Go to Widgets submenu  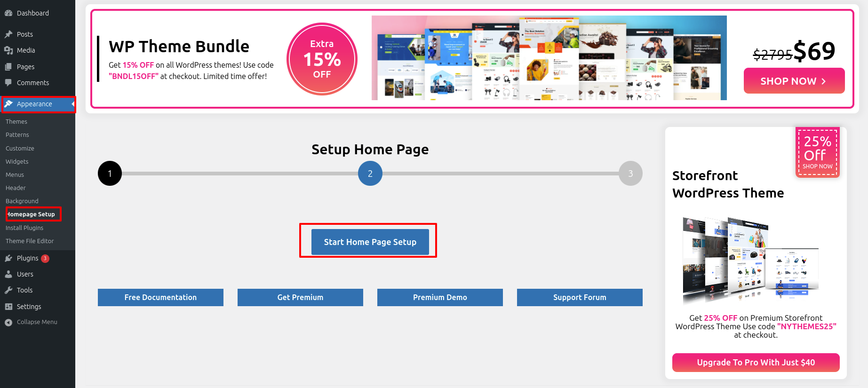point(17,162)
